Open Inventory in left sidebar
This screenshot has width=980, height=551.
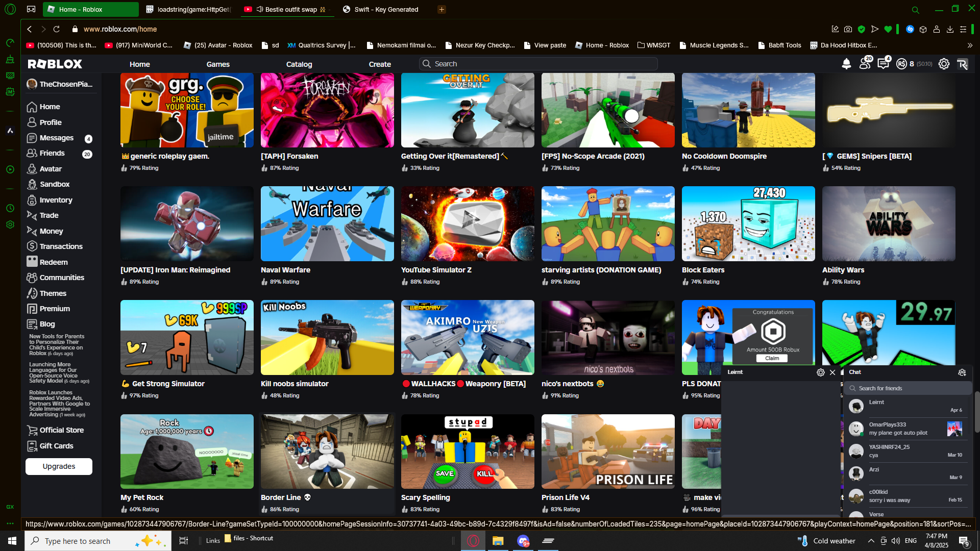(x=56, y=200)
